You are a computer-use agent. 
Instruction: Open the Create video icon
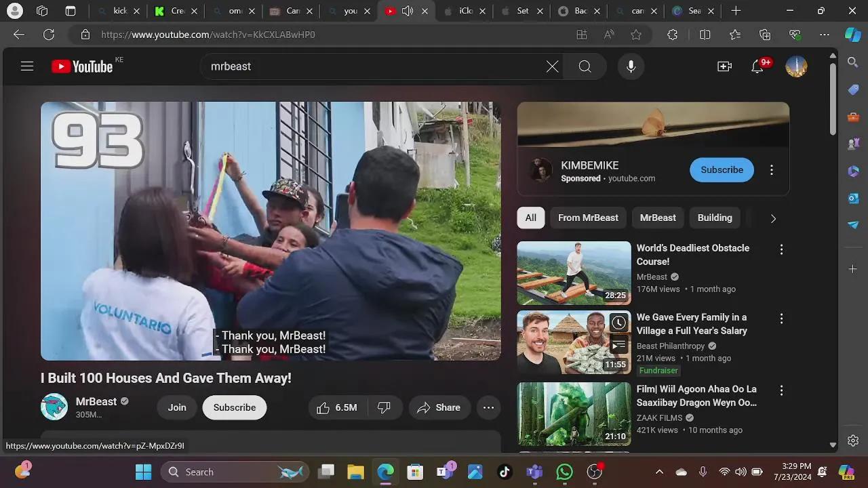(x=725, y=66)
